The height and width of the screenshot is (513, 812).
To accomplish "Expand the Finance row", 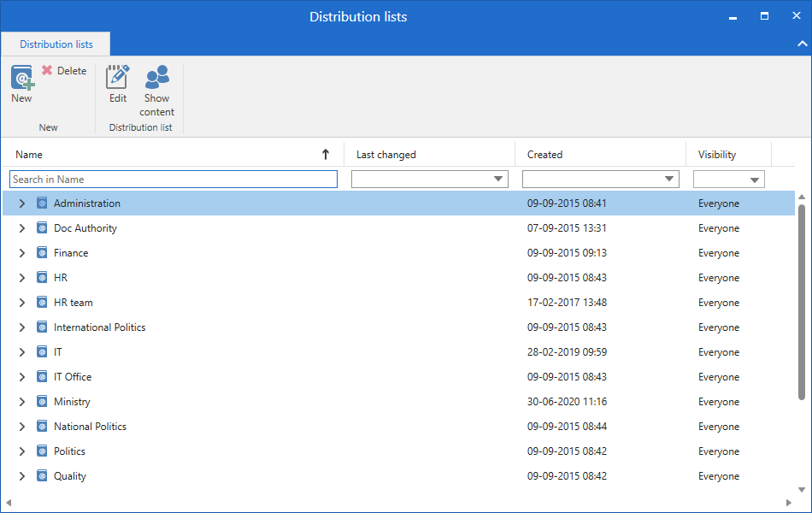I will click(21, 253).
